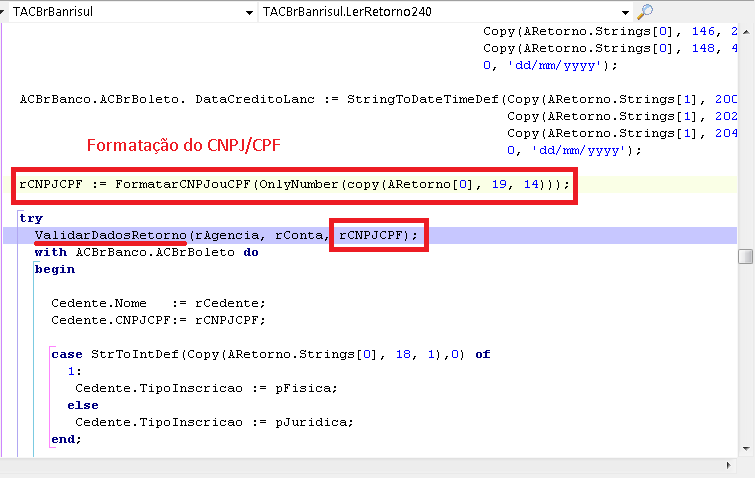The width and height of the screenshot is (755, 478).
Task: Click the rCNPJCPF variable at assignment start
Action: [51, 184]
